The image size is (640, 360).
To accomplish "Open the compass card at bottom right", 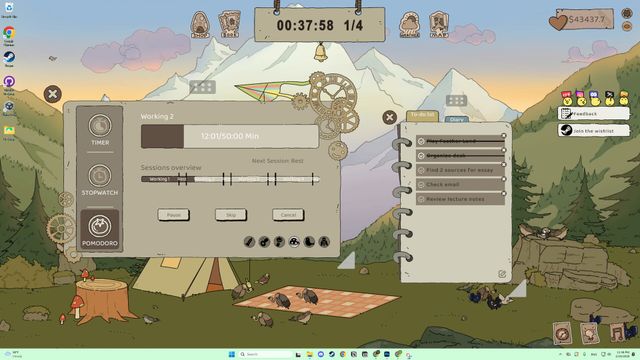I will tap(562, 333).
